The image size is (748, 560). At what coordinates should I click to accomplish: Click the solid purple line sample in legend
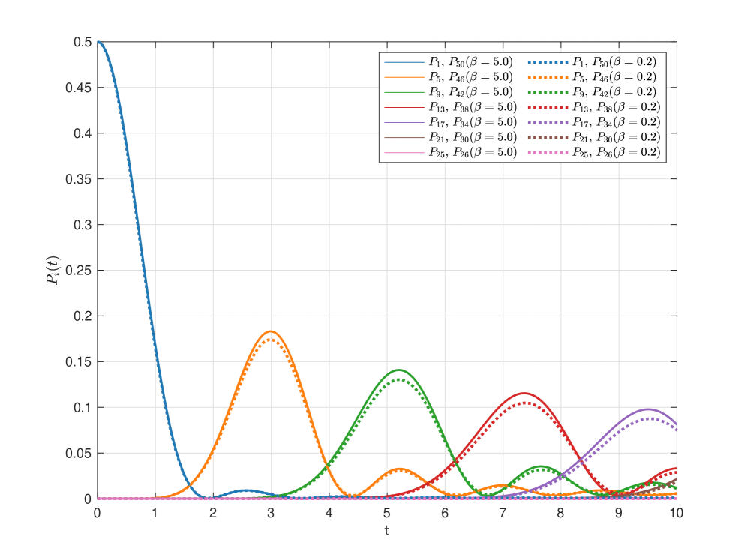[404, 122]
